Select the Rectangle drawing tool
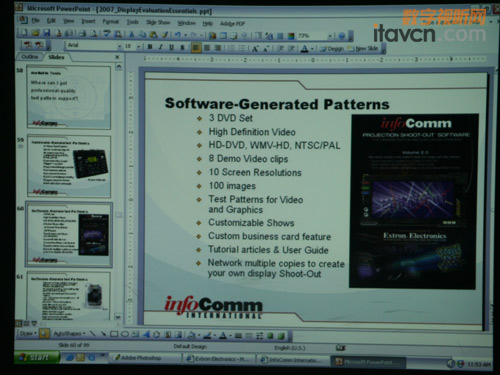Screen dimensions: 500x375 point(114,334)
